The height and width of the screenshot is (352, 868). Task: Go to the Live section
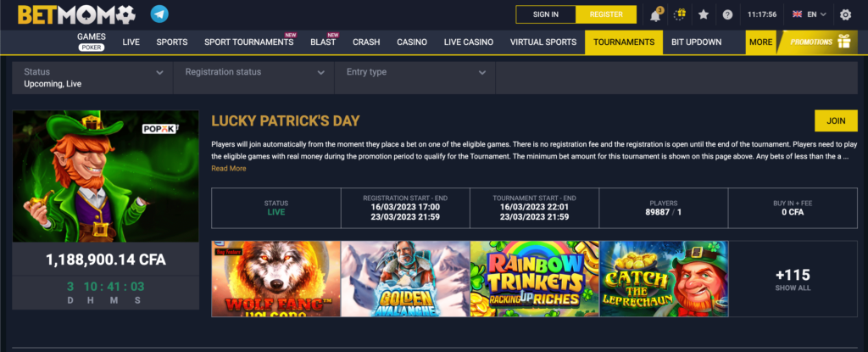[x=131, y=42]
